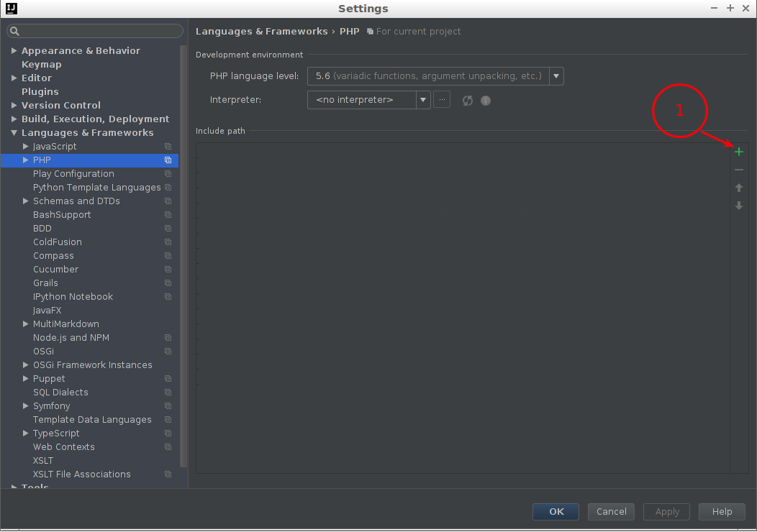The width and height of the screenshot is (757, 532).
Task: Expand Build, Execution, Deployment section
Action: pos(14,119)
